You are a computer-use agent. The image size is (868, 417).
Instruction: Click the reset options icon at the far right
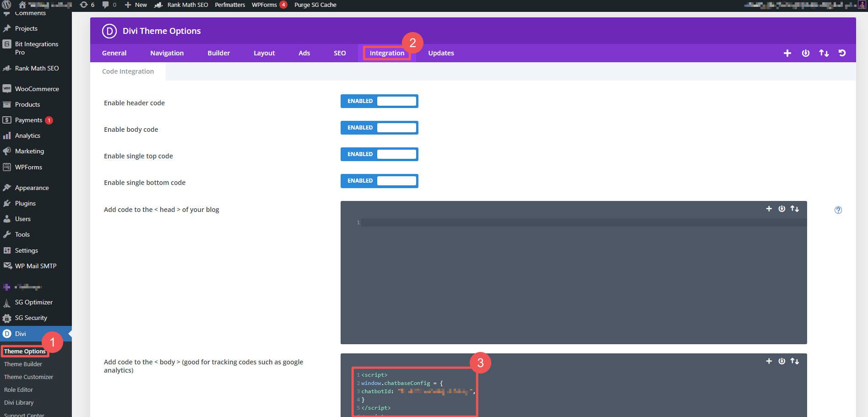tap(842, 53)
